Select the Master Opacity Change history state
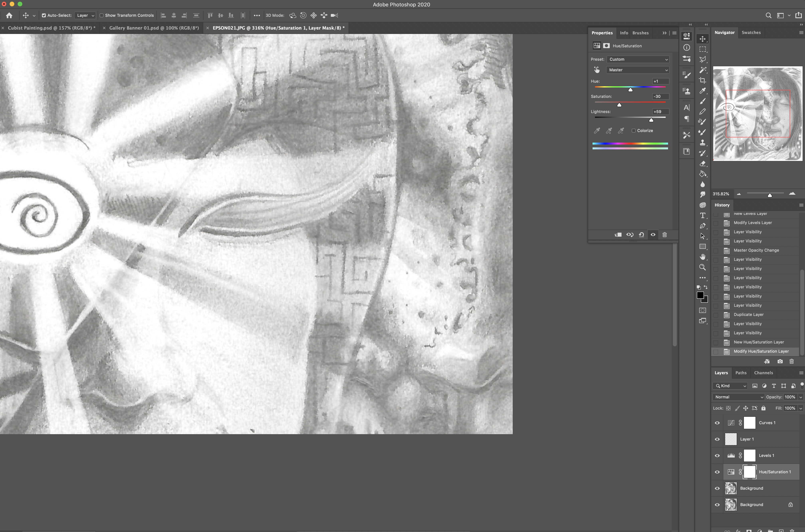Image resolution: width=805 pixels, height=532 pixels. point(756,250)
